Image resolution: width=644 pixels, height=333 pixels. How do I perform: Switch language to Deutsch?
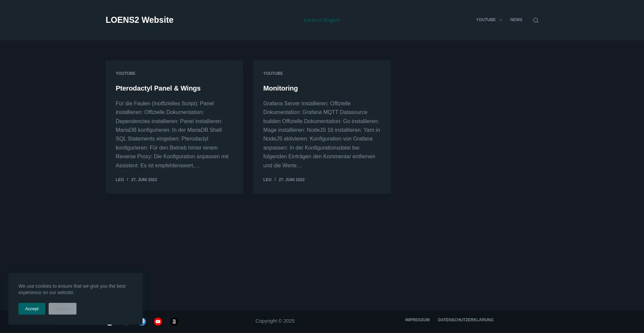coord(313,20)
